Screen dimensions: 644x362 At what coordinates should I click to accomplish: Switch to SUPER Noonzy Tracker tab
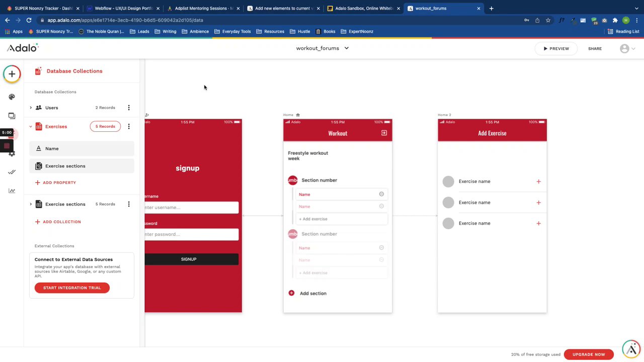coord(43,8)
